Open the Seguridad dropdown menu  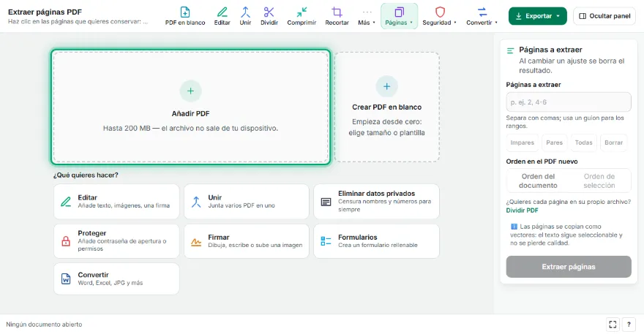[440, 16]
